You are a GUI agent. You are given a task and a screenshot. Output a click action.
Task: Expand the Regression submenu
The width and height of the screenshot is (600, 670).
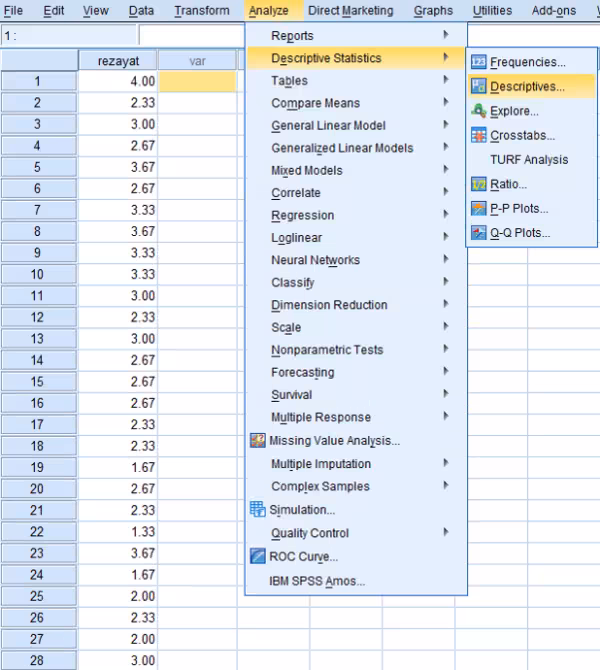(x=302, y=215)
